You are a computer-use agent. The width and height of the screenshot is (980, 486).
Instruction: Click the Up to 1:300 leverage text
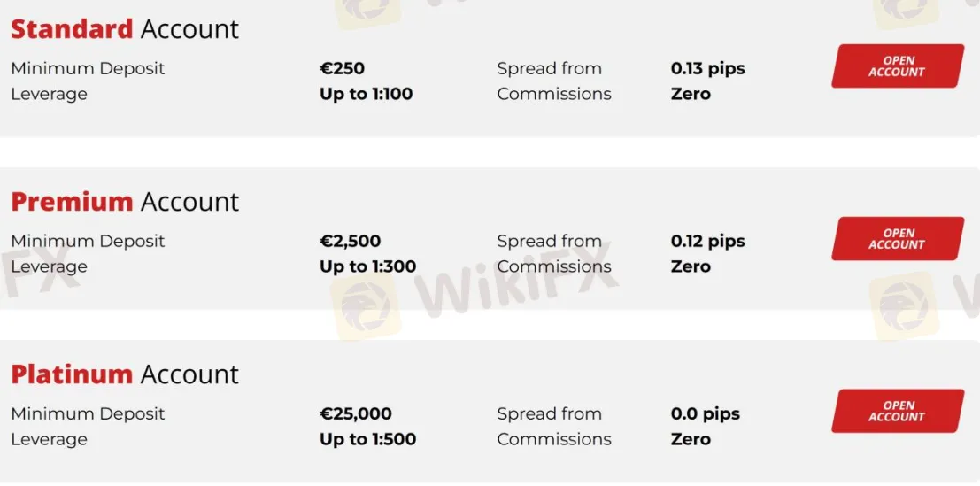point(367,266)
